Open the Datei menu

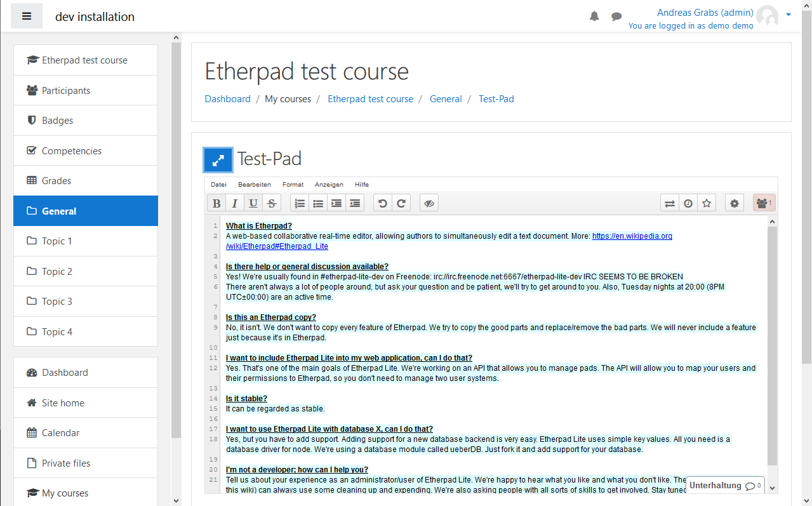[218, 184]
